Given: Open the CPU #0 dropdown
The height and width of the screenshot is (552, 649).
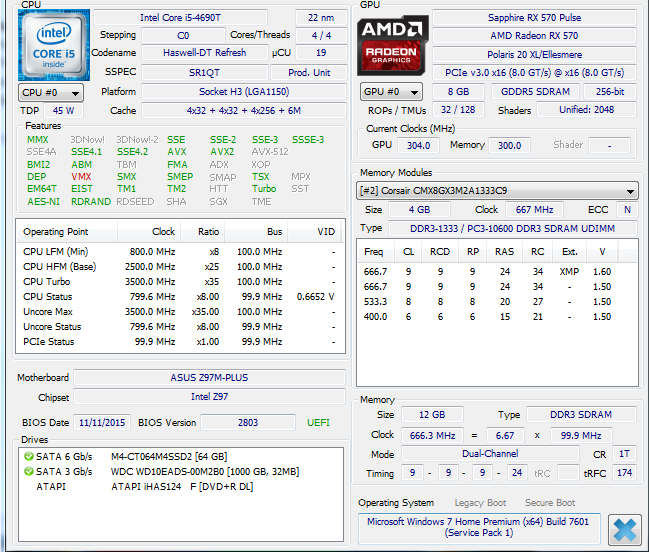Looking at the screenshot, I should [50, 93].
